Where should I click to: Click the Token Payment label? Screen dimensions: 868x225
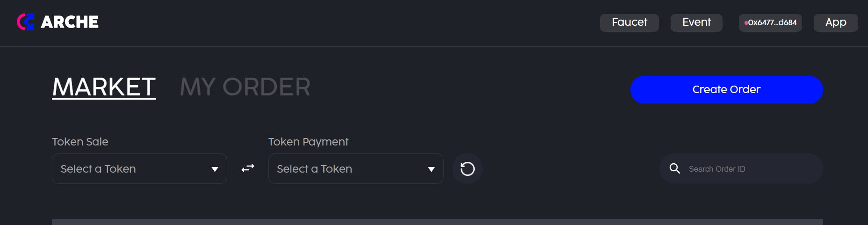pyautogui.click(x=308, y=142)
